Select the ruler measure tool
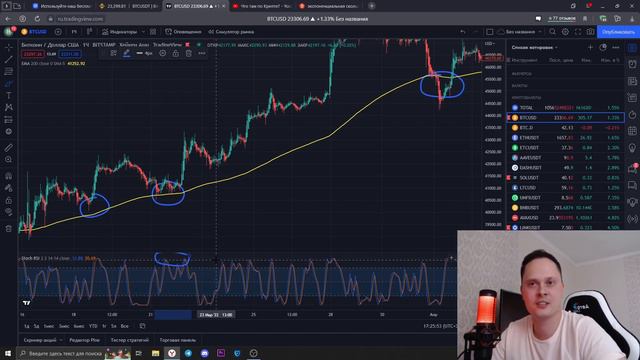The width and height of the screenshot is (640, 360). pos(9,147)
